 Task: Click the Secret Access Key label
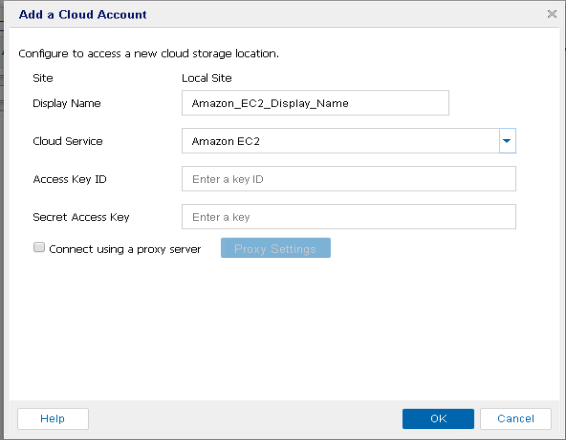click(x=81, y=217)
